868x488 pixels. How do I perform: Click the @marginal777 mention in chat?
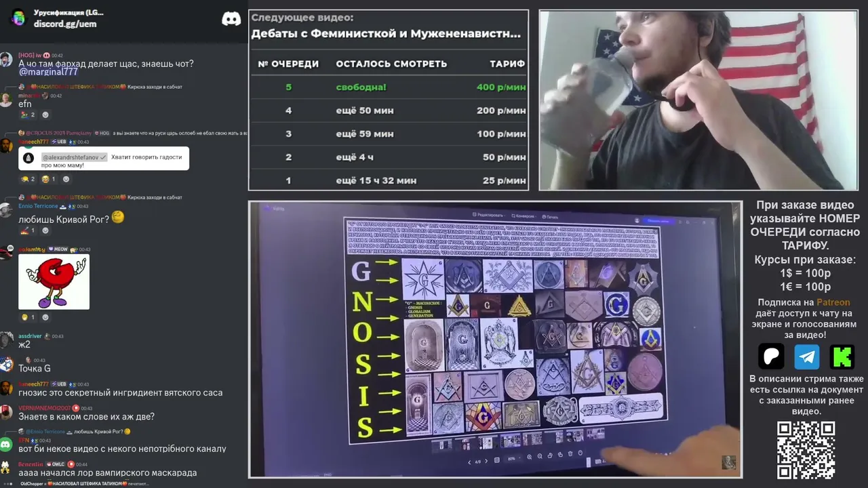(x=48, y=72)
